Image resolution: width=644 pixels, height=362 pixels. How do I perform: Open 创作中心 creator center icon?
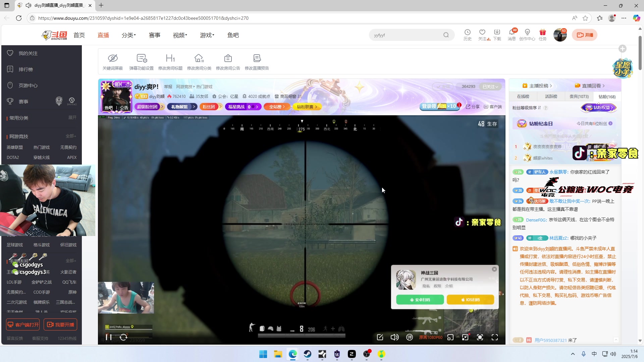[527, 35]
